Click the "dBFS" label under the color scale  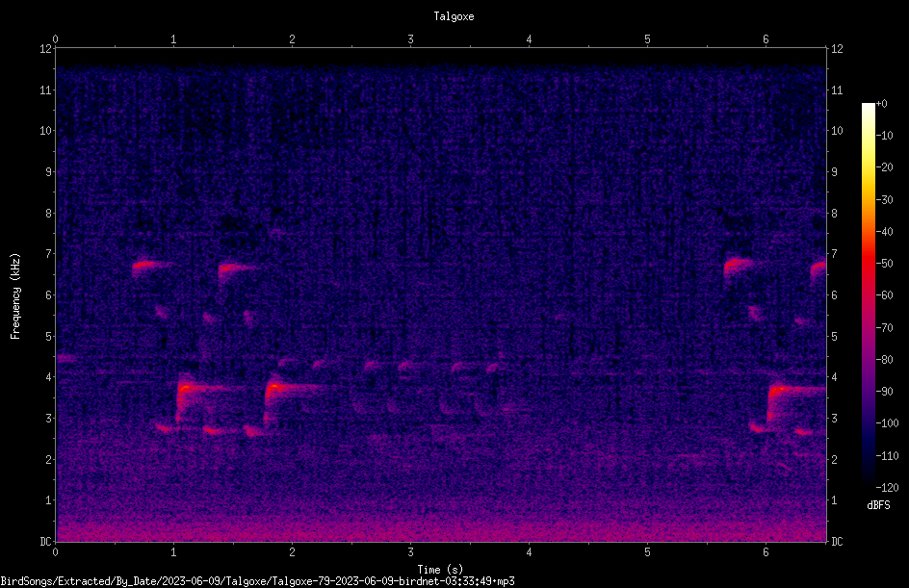(878, 505)
